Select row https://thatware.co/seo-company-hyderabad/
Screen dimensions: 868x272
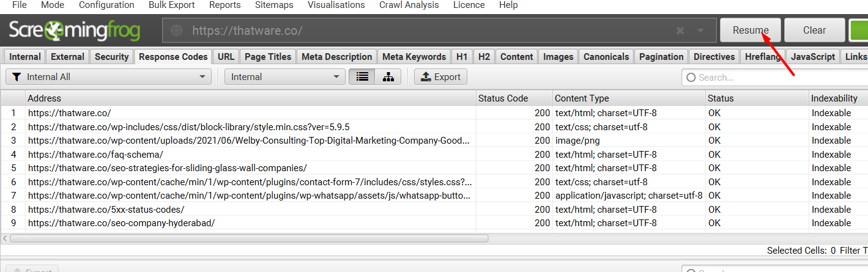click(x=121, y=223)
